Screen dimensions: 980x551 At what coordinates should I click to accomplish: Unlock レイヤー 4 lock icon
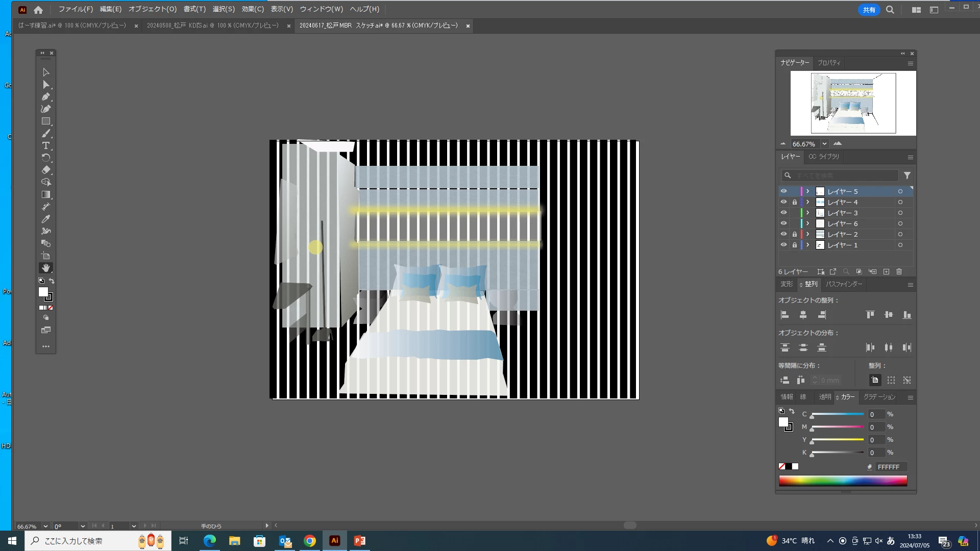[794, 203]
